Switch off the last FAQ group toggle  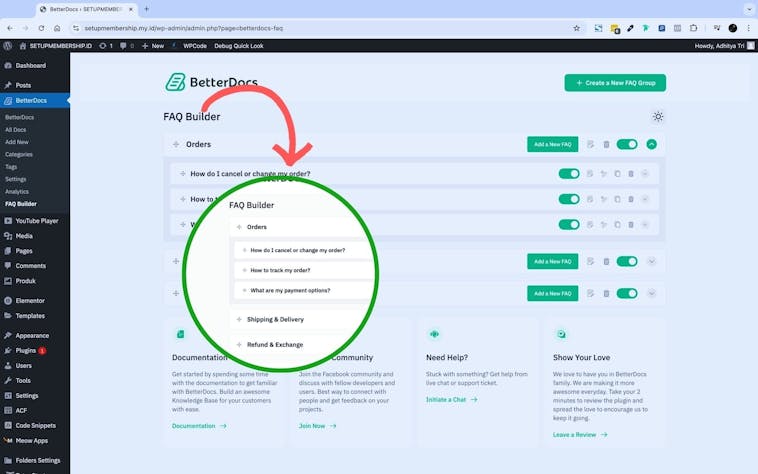[x=627, y=293]
